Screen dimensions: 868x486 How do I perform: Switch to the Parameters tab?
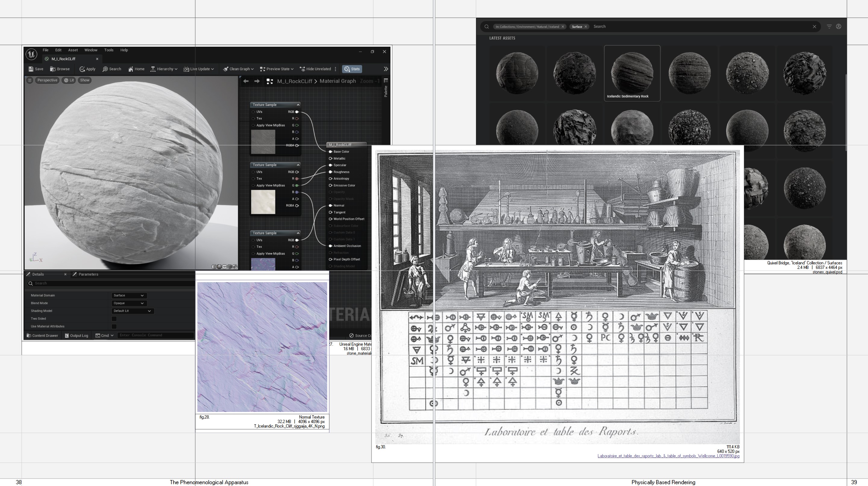click(88, 274)
